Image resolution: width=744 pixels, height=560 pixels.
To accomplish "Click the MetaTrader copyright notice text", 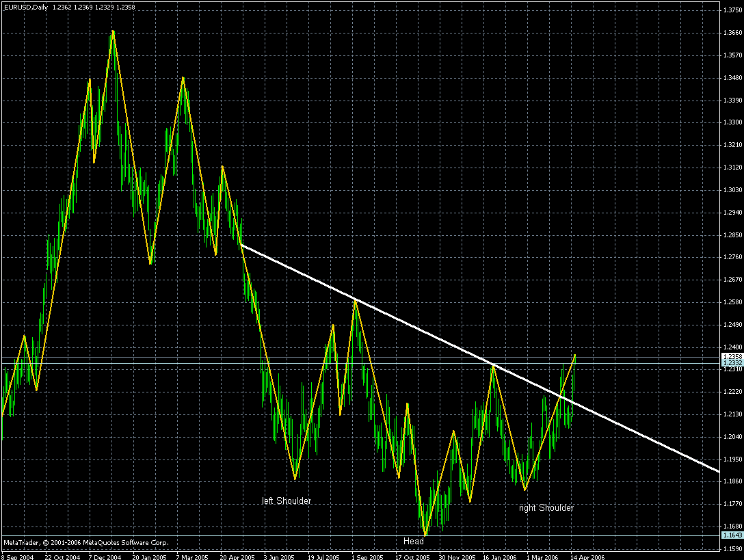I will click(x=86, y=542).
